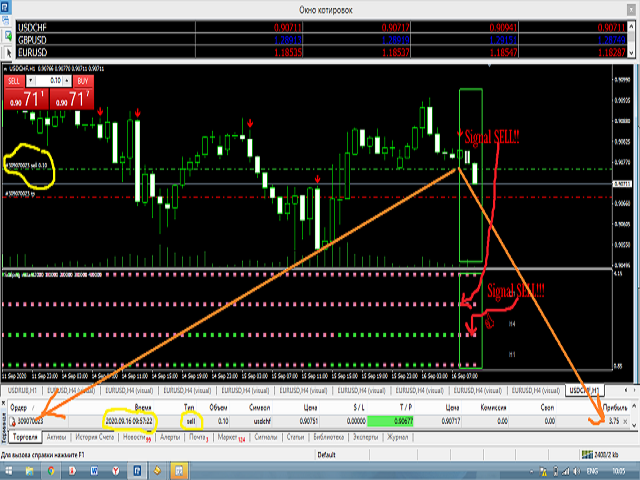Select the active USDCHF,H1 chart tab
The height and width of the screenshot is (480, 640).
(x=584, y=391)
